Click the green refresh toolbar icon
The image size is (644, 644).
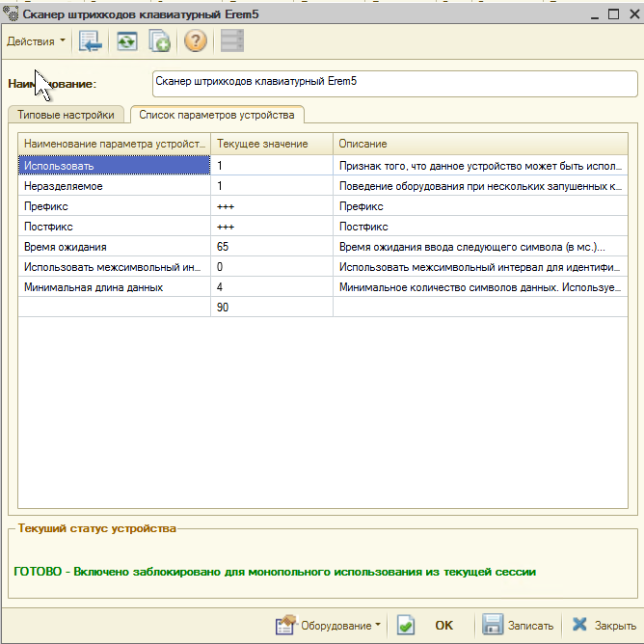tap(127, 41)
